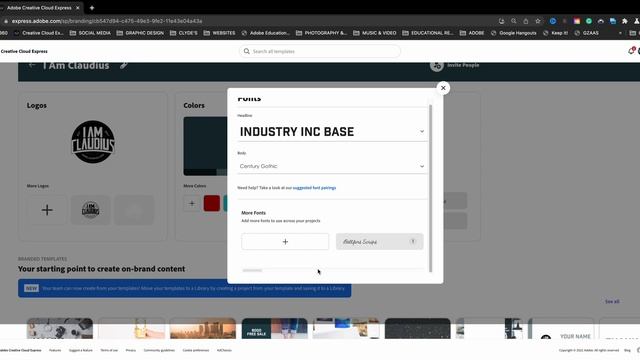Open the CLYDE'S bookmarks folder
Viewport: 640px width, 360px height.
[183, 33]
